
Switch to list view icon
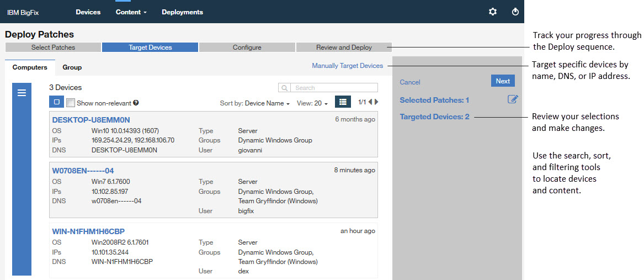343,102
